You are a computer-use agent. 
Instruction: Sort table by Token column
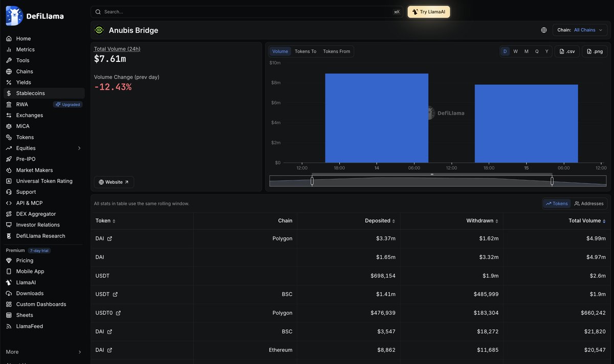pos(105,221)
